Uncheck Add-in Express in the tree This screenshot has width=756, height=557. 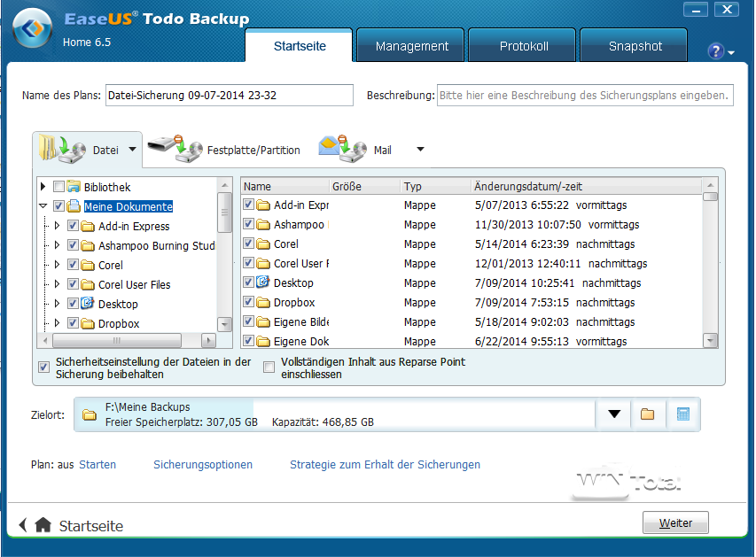(x=73, y=226)
